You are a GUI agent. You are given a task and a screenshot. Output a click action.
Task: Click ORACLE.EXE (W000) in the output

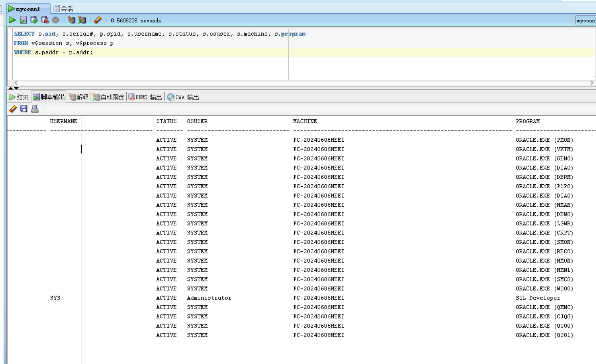click(x=544, y=288)
